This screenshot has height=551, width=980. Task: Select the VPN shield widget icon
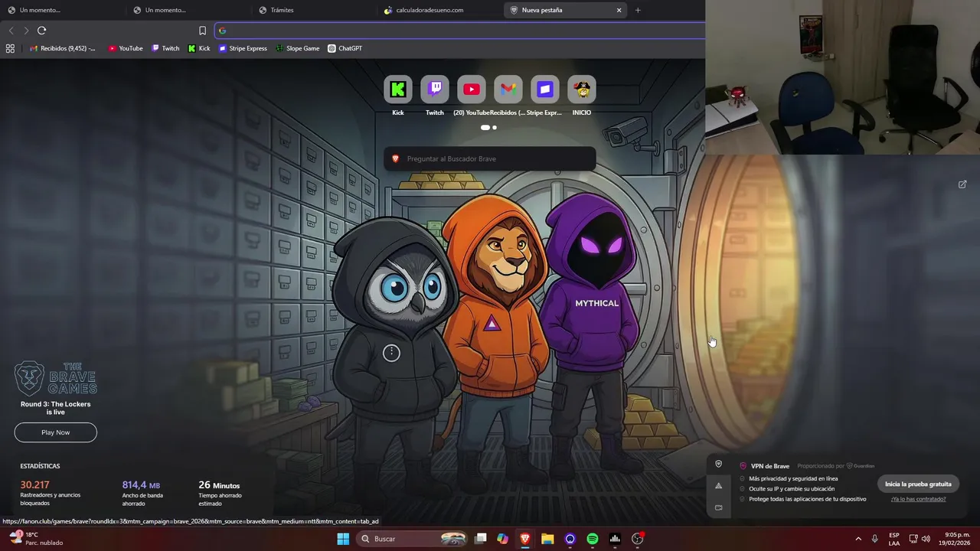point(718,464)
